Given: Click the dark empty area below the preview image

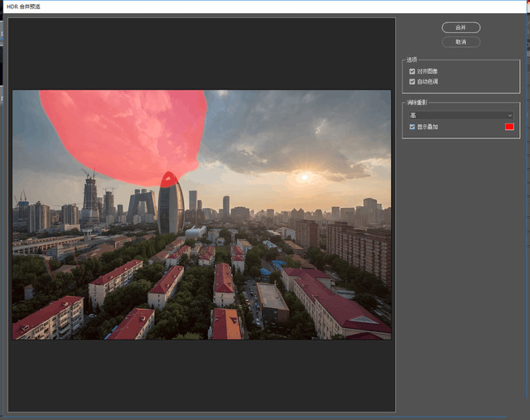Looking at the screenshot, I should [201, 374].
